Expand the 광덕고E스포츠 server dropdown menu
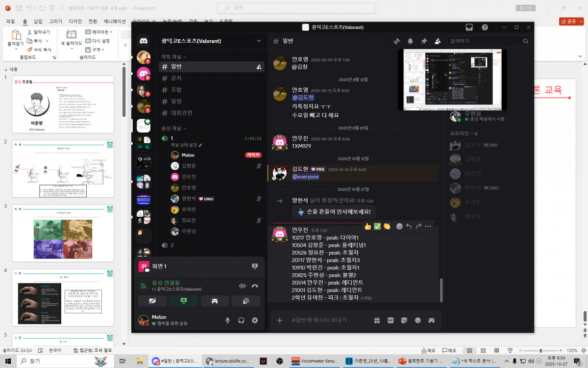The image size is (588, 368). tap(259, 41)
